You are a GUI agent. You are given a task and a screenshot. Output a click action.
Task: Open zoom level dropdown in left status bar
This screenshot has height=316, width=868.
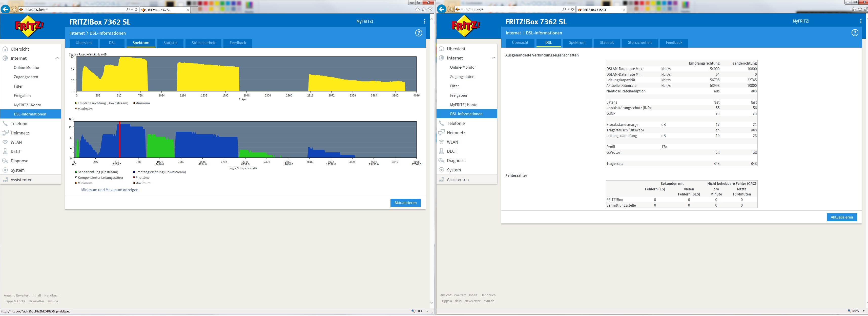[x=427, y=311]
